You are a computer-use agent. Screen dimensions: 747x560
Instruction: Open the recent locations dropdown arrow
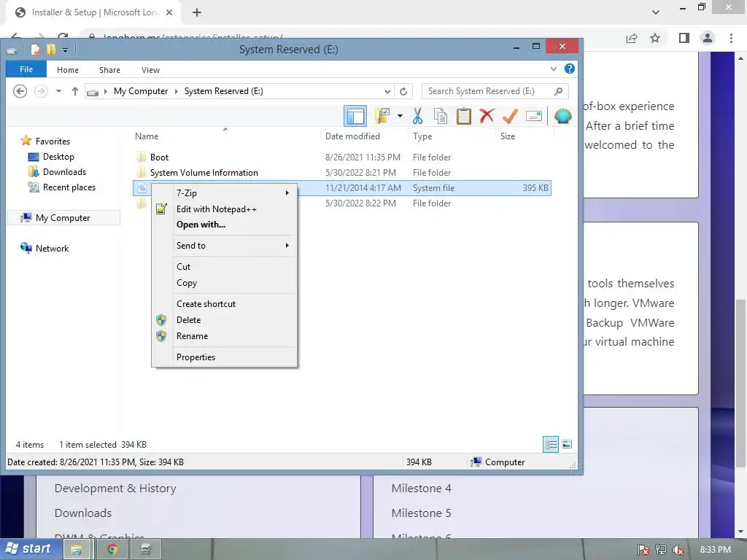tap(58, 91)
